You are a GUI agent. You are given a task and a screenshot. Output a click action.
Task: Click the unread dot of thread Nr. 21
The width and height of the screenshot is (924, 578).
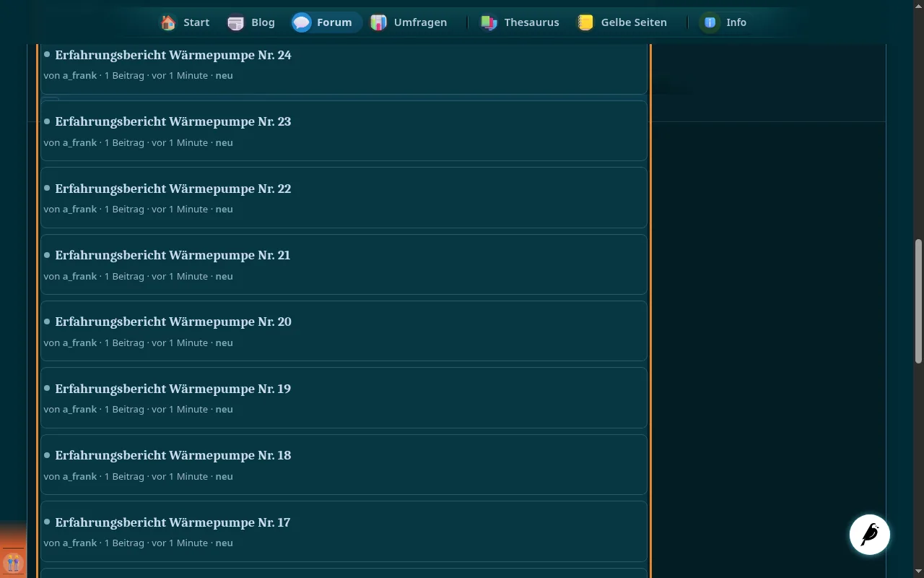pos(47,254)
